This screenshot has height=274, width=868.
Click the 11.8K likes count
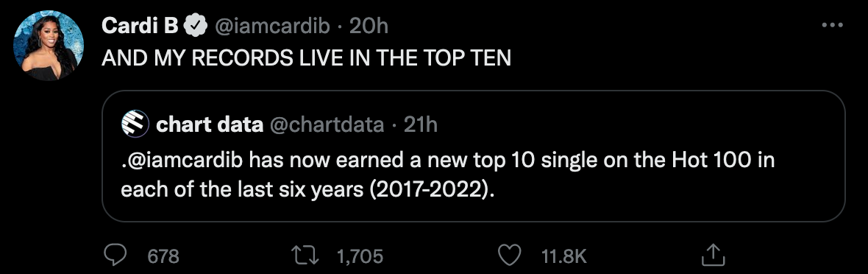(563, 256)
